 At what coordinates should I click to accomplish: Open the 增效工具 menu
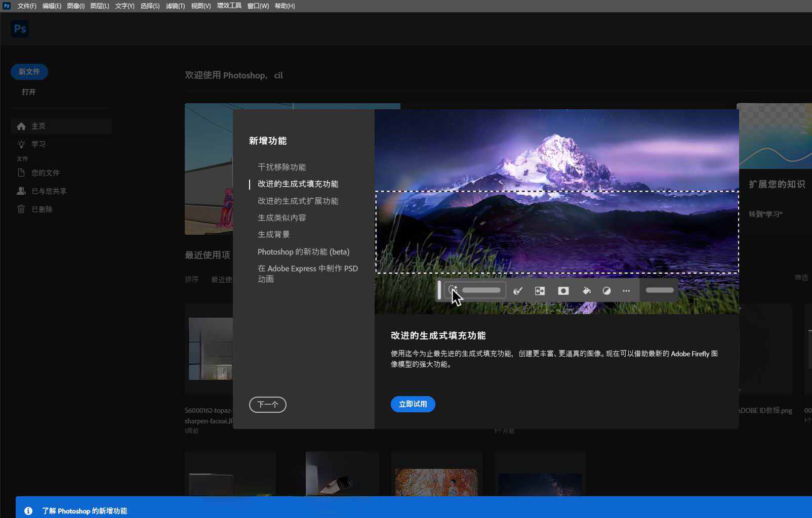pyautogui.click(x=229, y=6)
